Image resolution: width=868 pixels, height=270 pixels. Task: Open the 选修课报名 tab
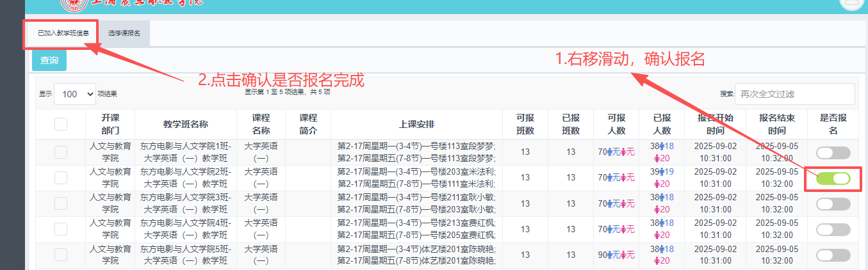point(124,33)
